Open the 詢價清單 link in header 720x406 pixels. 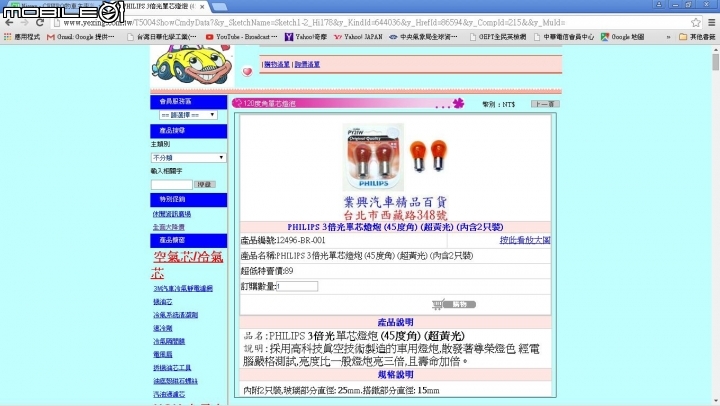click(x=307, y=65)
